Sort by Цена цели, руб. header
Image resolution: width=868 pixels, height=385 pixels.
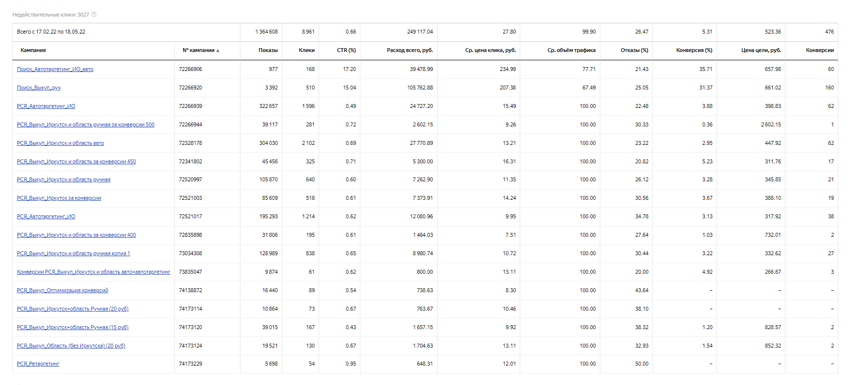[x=761, y=50]
